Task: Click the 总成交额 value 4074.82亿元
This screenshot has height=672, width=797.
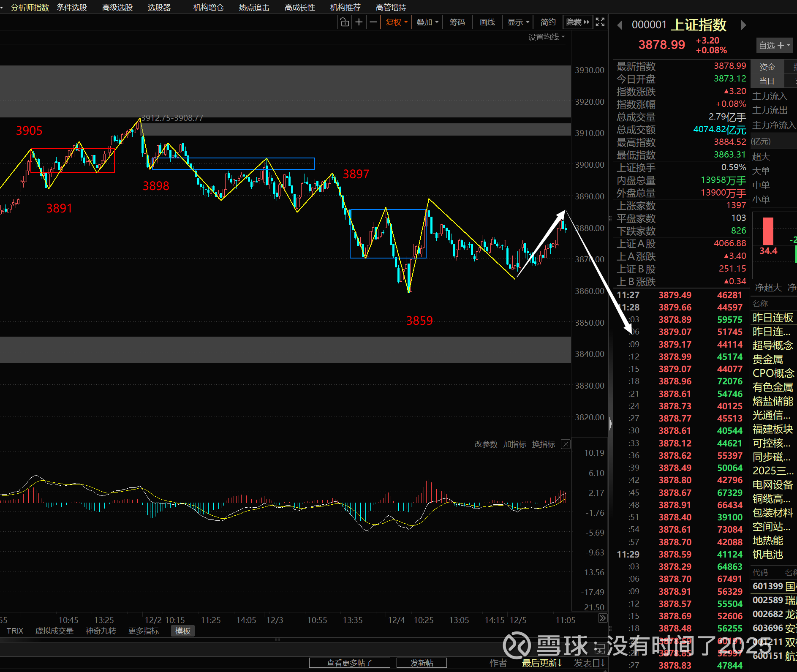Action: [x=720, y=130]
